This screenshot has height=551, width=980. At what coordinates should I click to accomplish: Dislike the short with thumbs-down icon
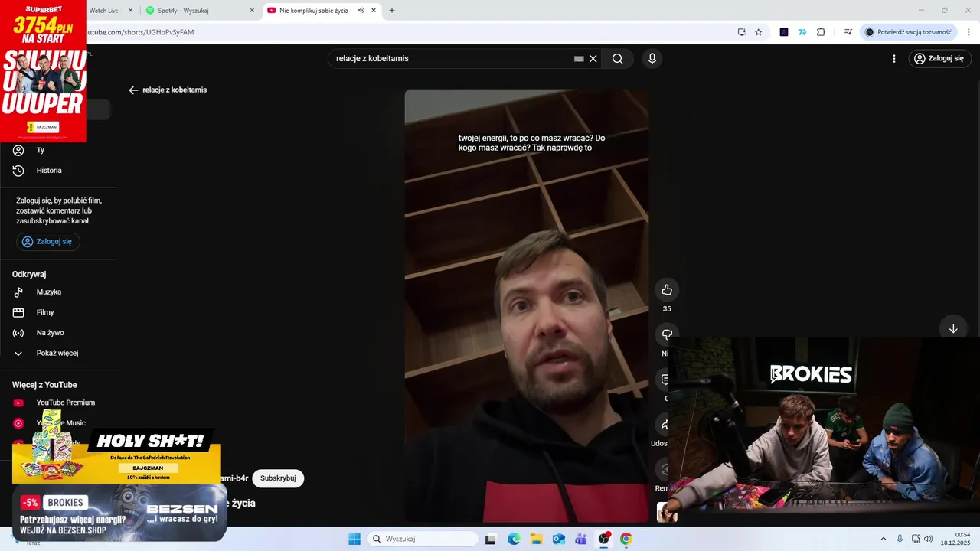coord(667,334)
